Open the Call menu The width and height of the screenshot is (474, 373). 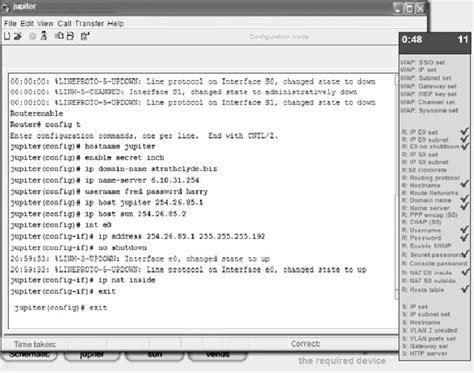pos(64,23)
